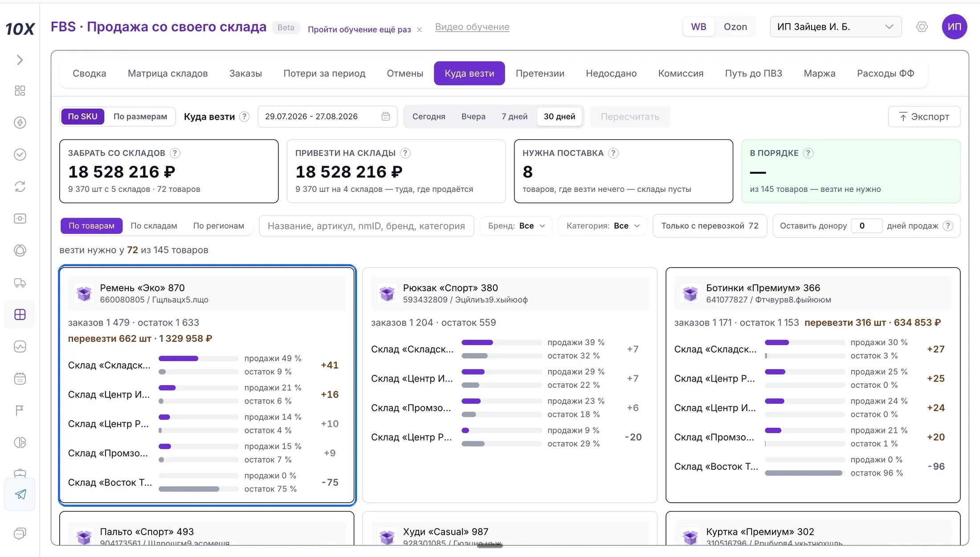Click the flag sidebar icon
This screenshot has width=980, height=557.
point(20,411)
